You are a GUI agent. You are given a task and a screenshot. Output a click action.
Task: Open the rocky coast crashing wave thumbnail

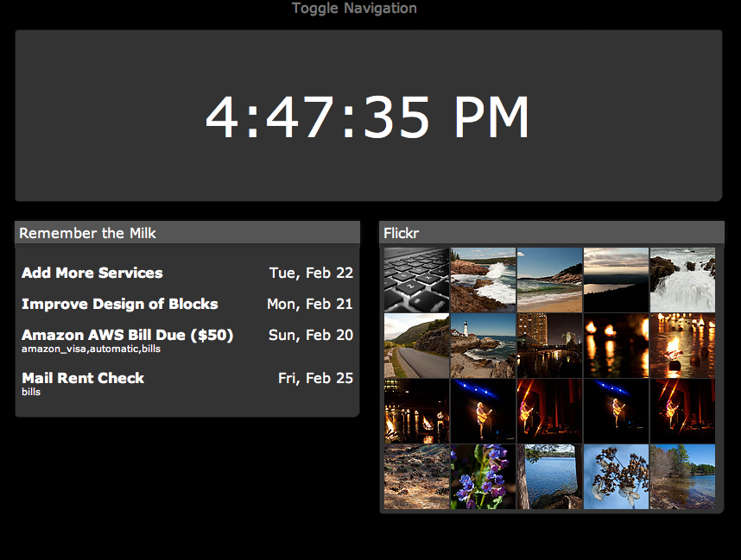click(483, 280)
